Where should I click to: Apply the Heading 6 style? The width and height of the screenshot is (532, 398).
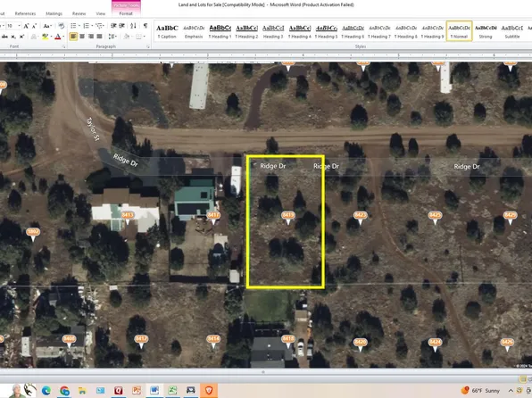pyautogui.click(x=353, y=31)
